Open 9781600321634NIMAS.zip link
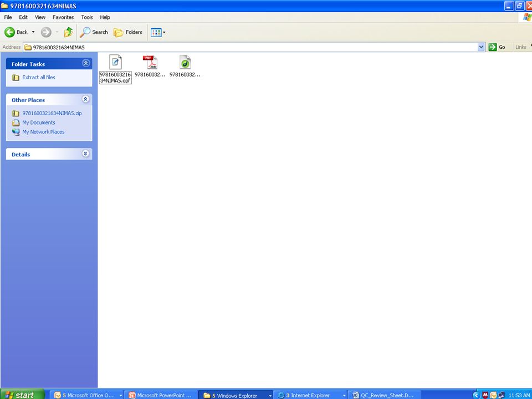This screenshot has height=399, width=532. click(x=52, y=113)
